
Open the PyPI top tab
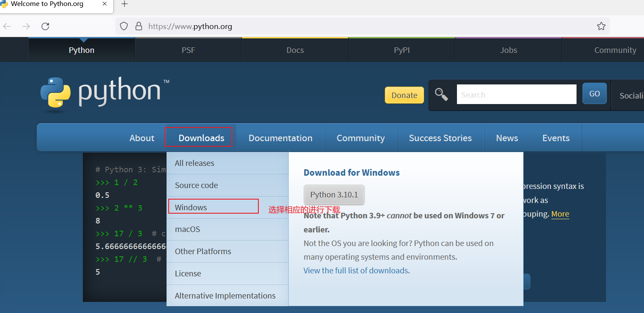(402, 50)
